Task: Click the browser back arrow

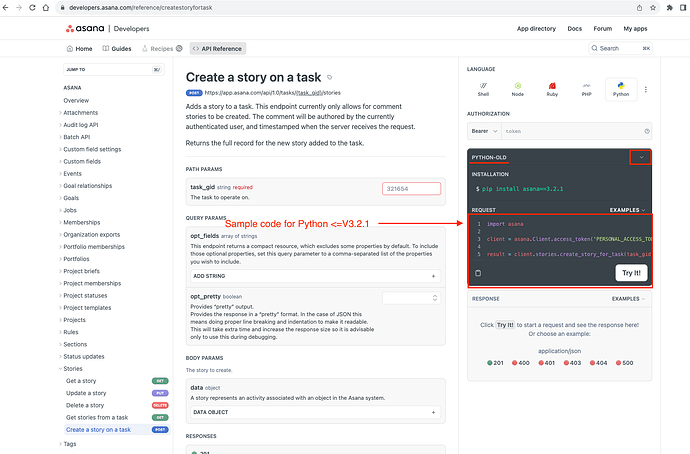Action: [6, 7]
